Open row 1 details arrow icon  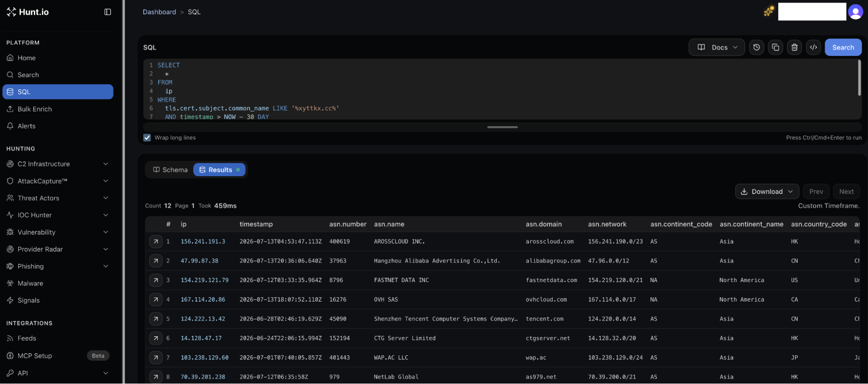point(156,241)
